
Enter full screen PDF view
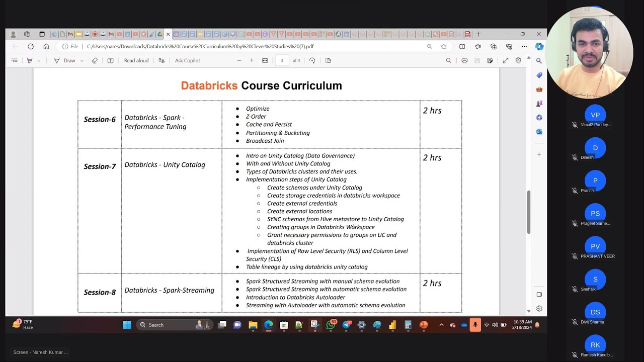(x=506, y=60)
